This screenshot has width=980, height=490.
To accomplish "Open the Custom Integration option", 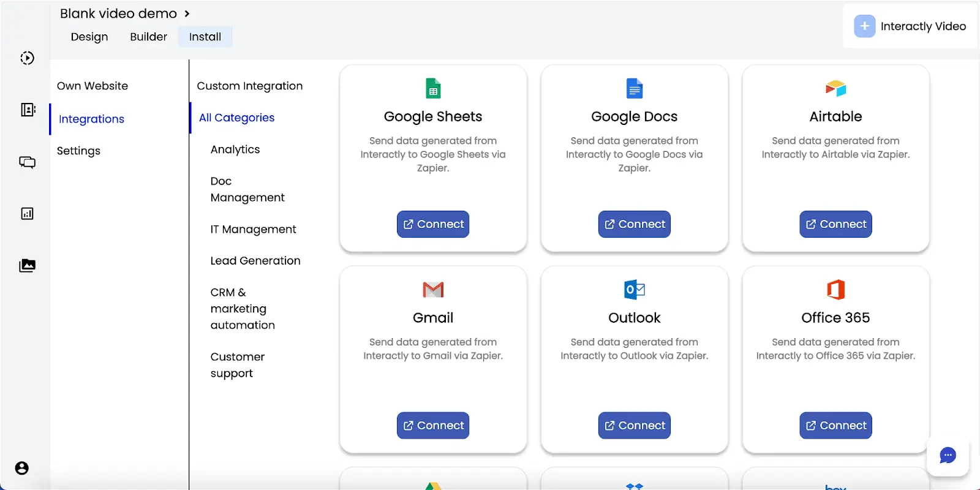I will click(250, 86).
